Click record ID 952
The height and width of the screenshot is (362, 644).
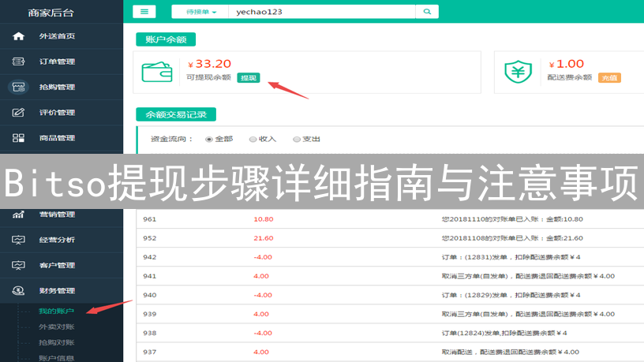(149, 238)
